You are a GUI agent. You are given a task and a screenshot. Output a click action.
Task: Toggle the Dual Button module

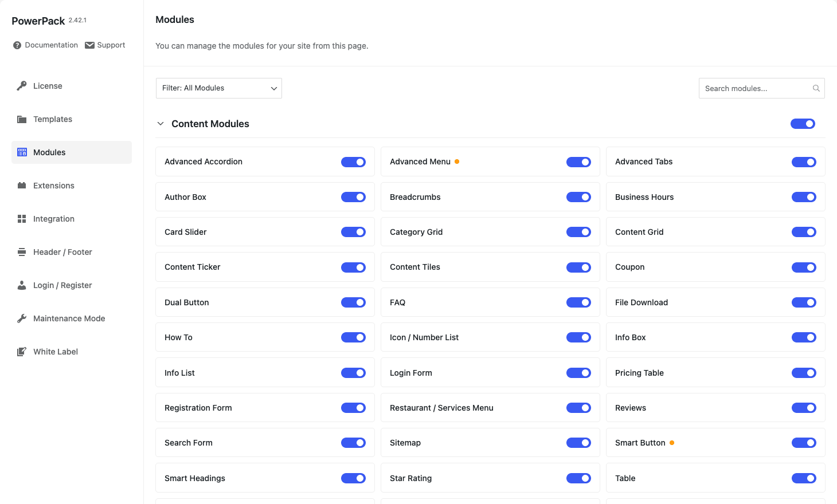pyautogui.click(x=353, y=302)
